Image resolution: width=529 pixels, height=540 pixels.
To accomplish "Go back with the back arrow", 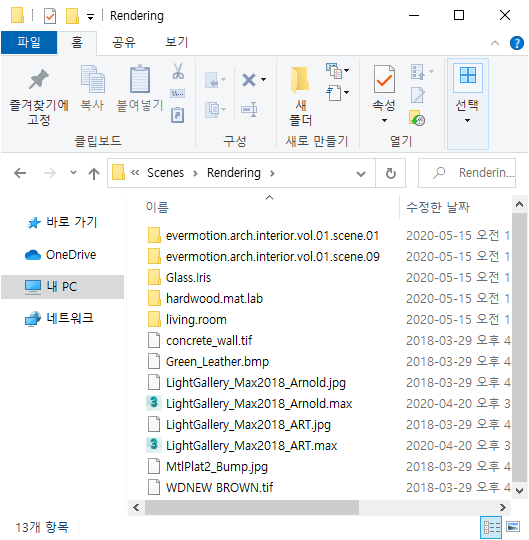I will point(20,173).
